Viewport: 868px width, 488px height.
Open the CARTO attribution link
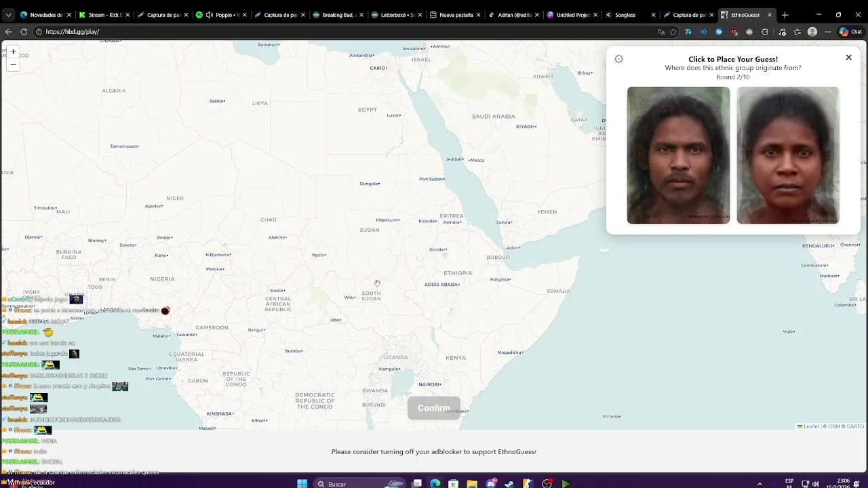click(854, 426)
